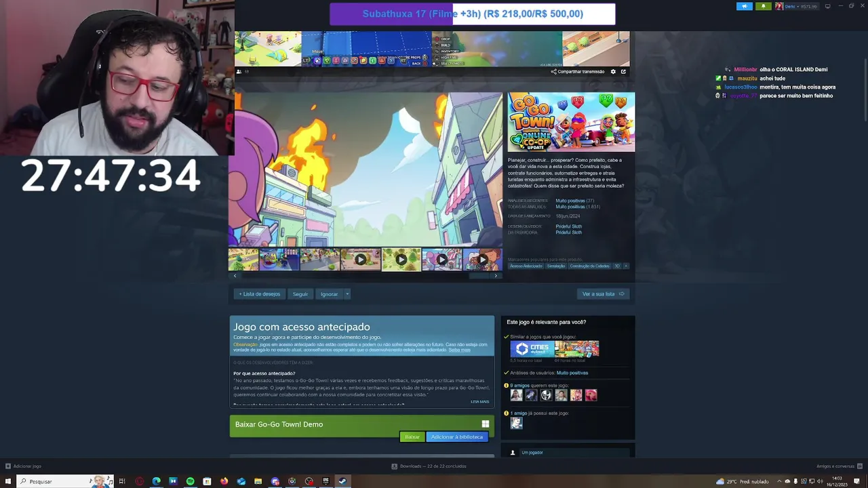Click the left arrow of thumbnail strip
This screenshot has height=488, width=868.
[235, 276]
